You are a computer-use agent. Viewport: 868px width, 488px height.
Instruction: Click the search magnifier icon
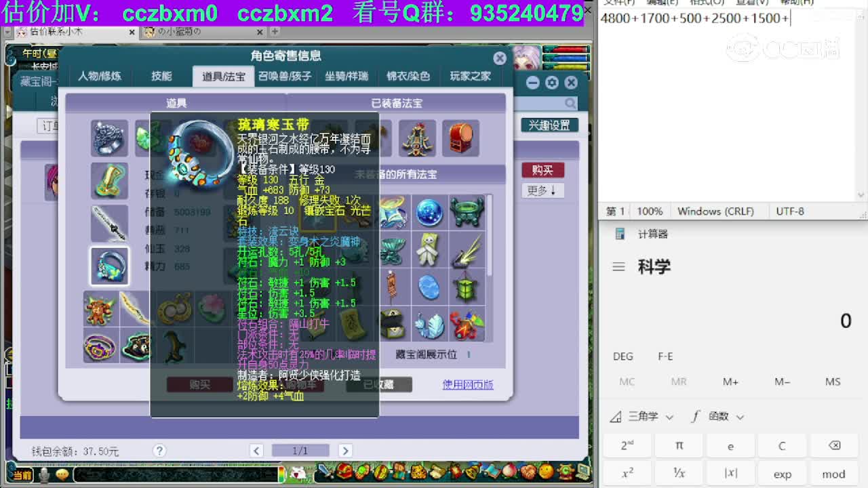pos(571,104)
